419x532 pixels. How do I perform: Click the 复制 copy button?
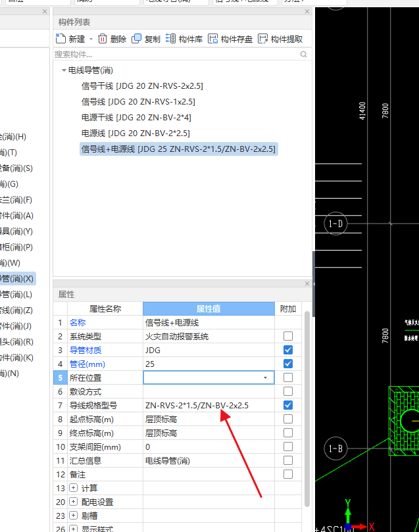[146, 39]
